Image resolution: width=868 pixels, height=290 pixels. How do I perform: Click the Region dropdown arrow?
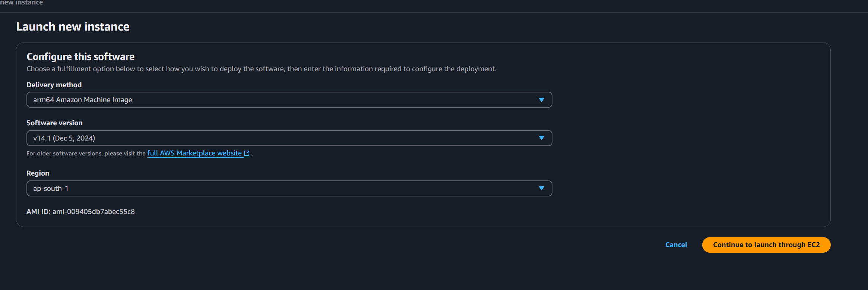tap(541, 188)
